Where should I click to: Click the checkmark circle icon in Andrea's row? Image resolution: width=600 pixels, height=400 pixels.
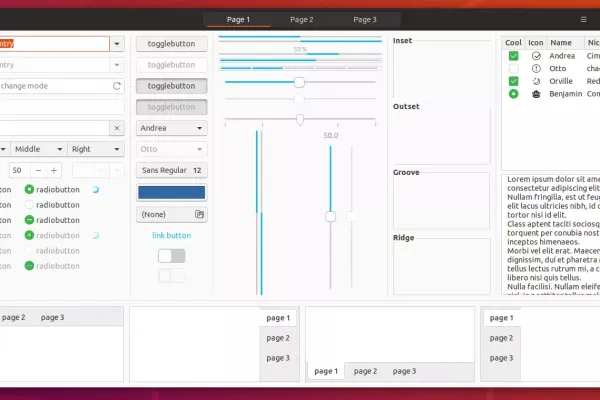(536, 56)
